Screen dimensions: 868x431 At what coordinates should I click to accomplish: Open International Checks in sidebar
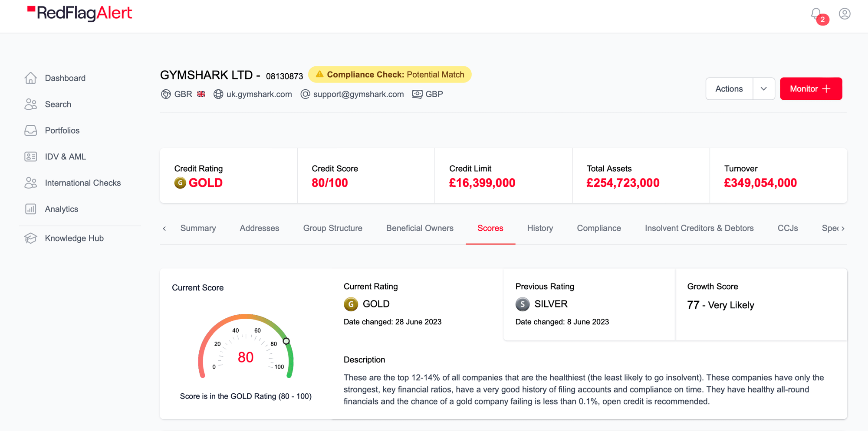coord(83,183)
